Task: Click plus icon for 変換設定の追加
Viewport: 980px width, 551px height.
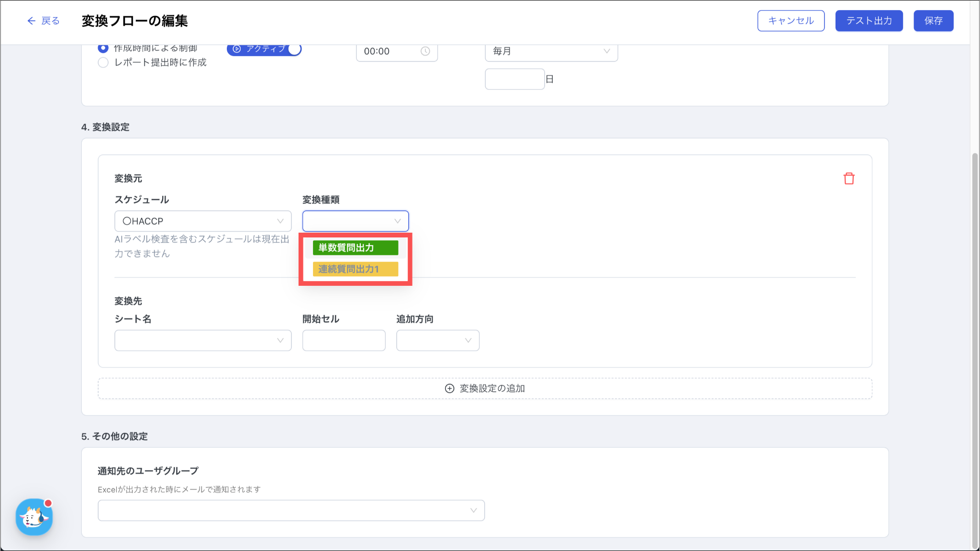Action: pyautogui.click(x=449, y=388)
